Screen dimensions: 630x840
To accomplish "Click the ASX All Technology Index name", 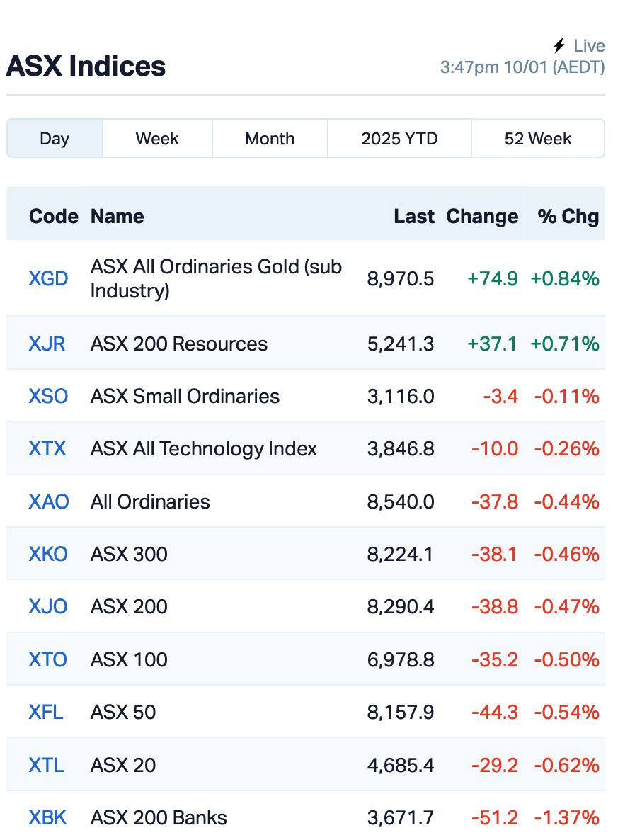I will pos(204,448).
